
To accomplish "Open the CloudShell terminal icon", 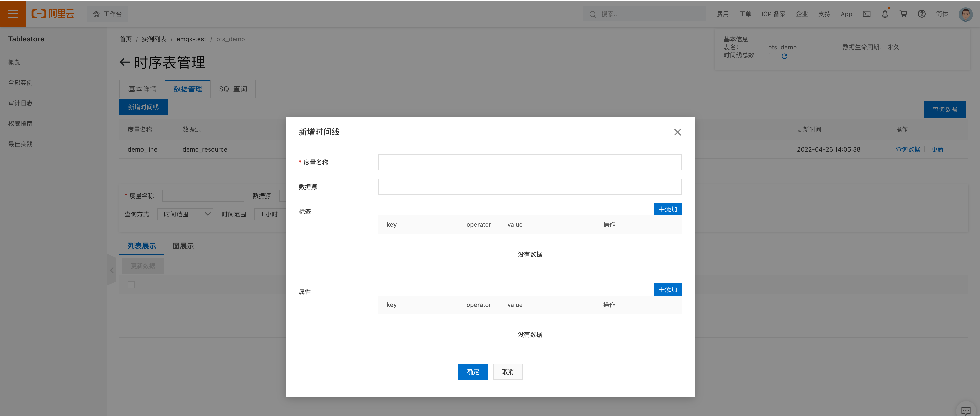I will click(867, 14).
